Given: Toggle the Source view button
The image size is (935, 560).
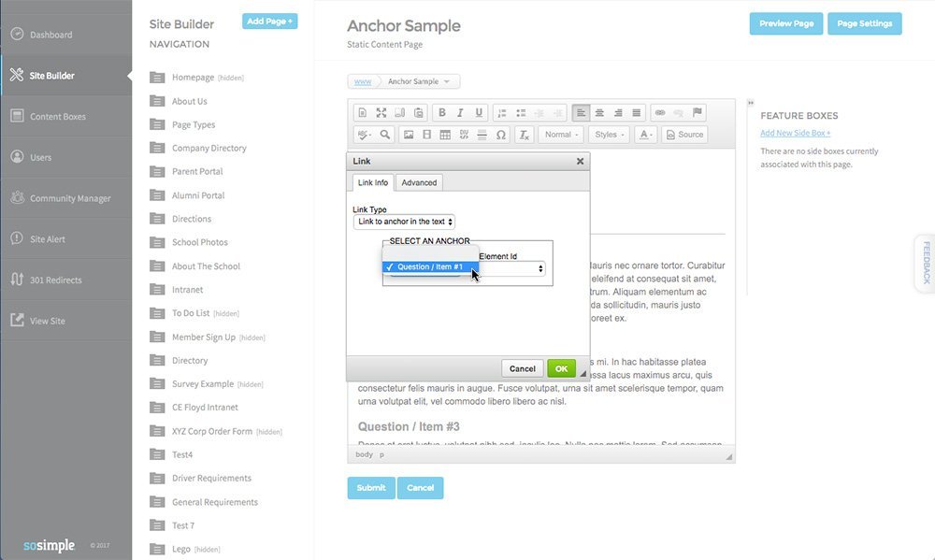Looking at the screenshot, I should click(x=684, y=135).
